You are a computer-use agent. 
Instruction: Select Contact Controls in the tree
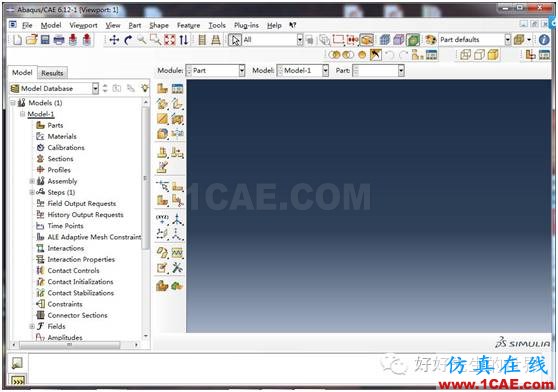[73, 271]
